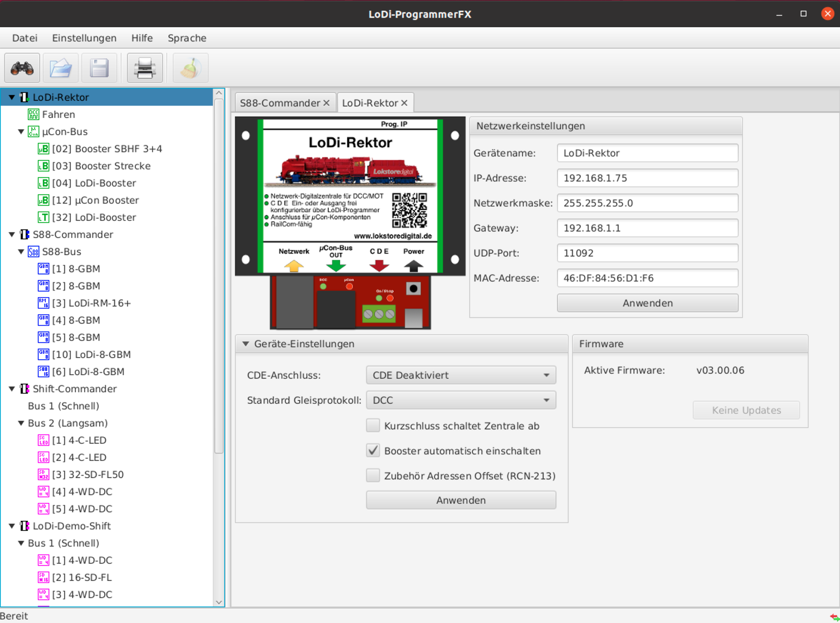Click the LoDi-Rektor device image

pos(350,223)
